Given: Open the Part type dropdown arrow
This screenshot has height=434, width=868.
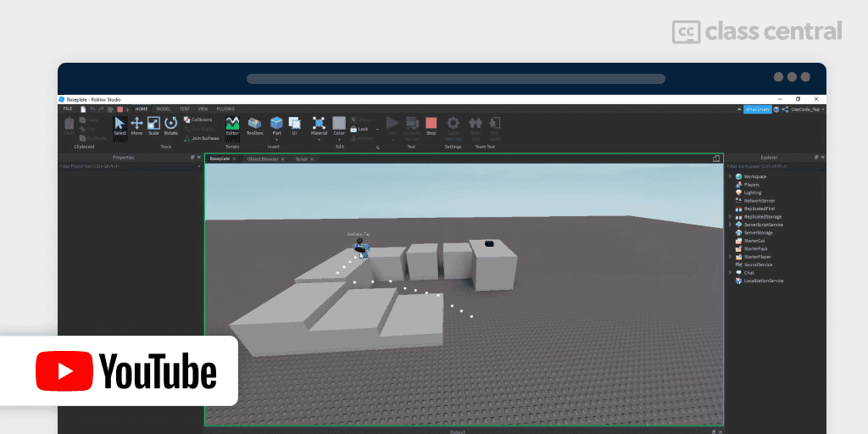Looking at the screenshot, I should tap(277, 140).
